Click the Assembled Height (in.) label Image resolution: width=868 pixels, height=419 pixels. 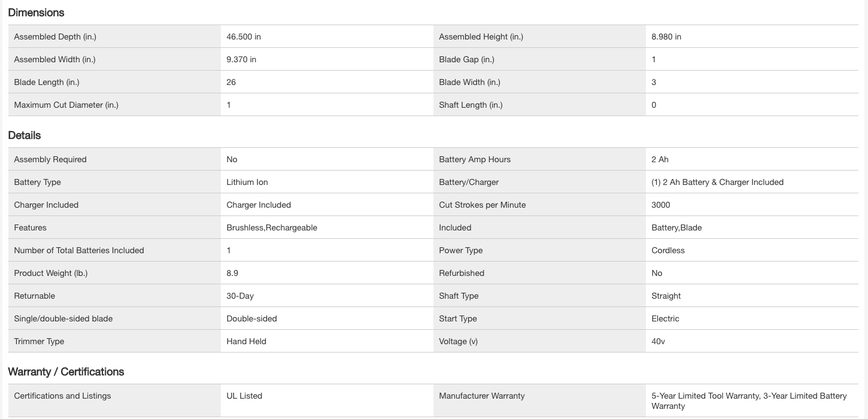[481, 37]
